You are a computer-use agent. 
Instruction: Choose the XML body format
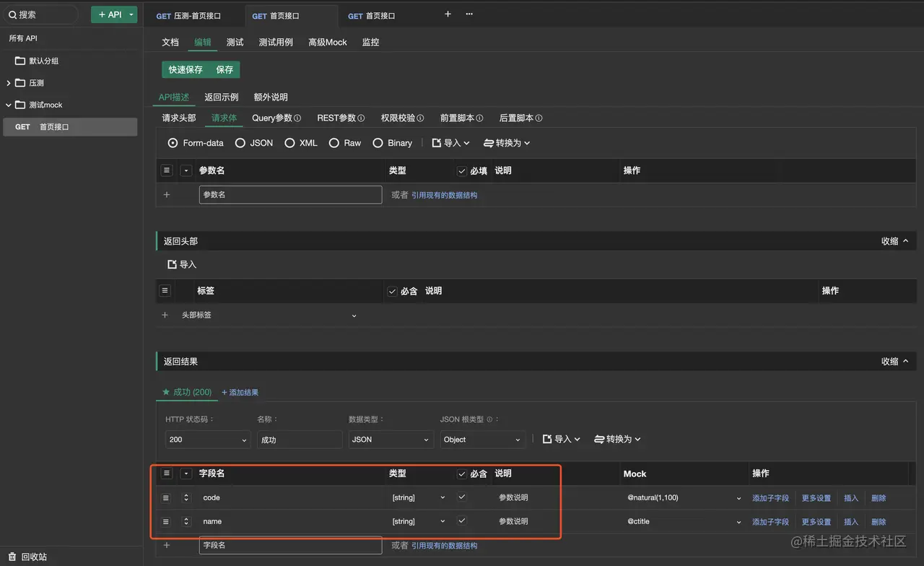[289, 143]
